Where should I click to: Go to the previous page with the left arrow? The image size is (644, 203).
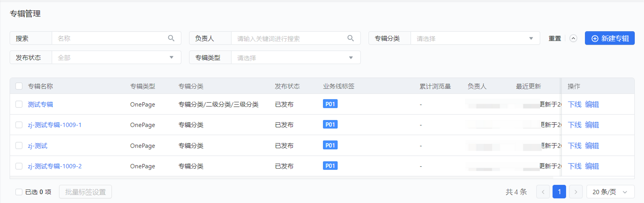click(543, 192)
